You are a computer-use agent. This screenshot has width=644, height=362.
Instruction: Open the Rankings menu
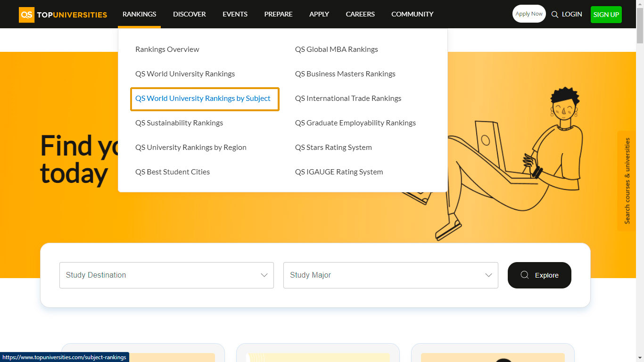tap(140, 14)
